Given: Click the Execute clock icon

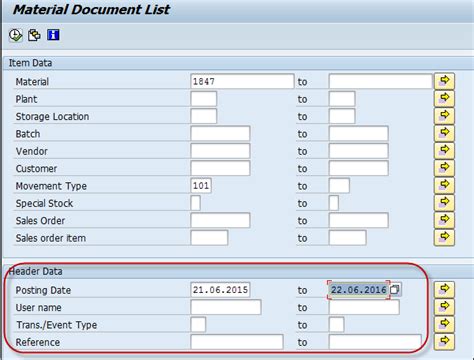Looking at the screenshot, I should (x=15, y=35).
